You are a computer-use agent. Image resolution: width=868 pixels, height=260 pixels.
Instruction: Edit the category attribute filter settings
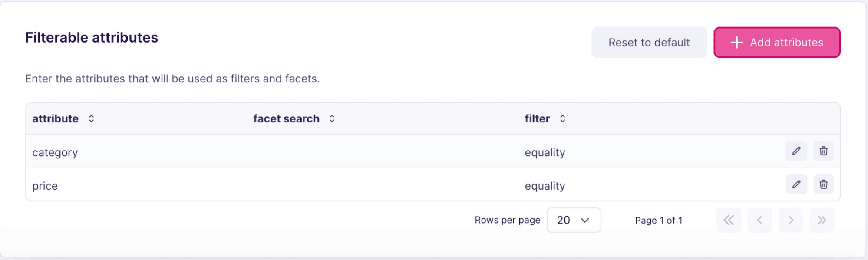[796, 151]
